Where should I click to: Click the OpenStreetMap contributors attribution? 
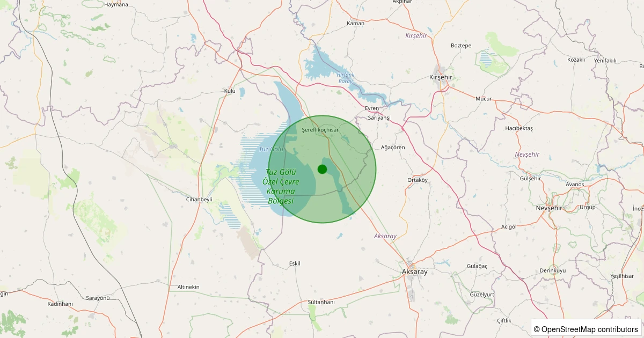587,329
